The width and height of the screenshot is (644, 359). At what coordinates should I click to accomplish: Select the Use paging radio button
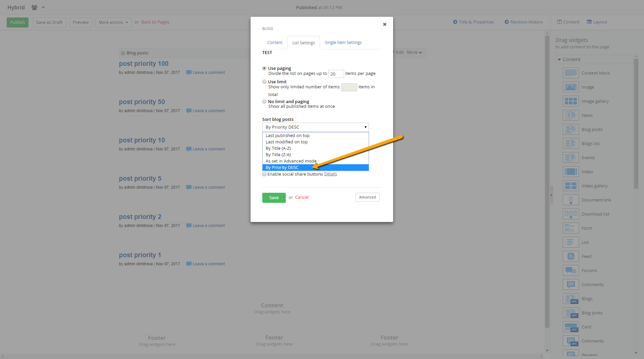[x=264, y=68]
